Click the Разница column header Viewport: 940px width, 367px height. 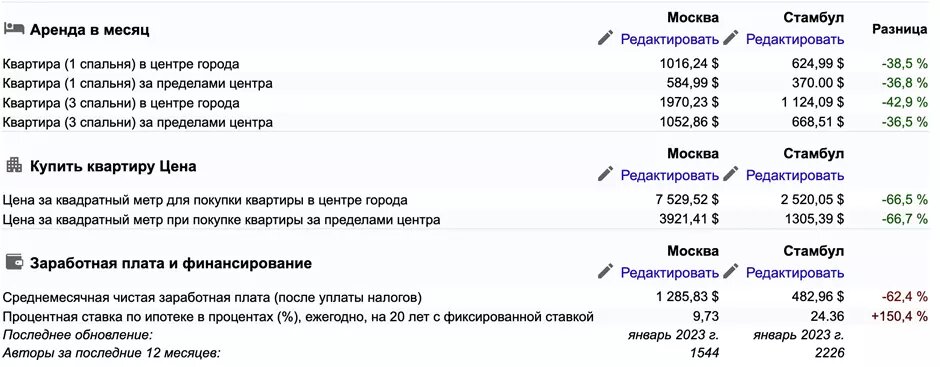900,29
